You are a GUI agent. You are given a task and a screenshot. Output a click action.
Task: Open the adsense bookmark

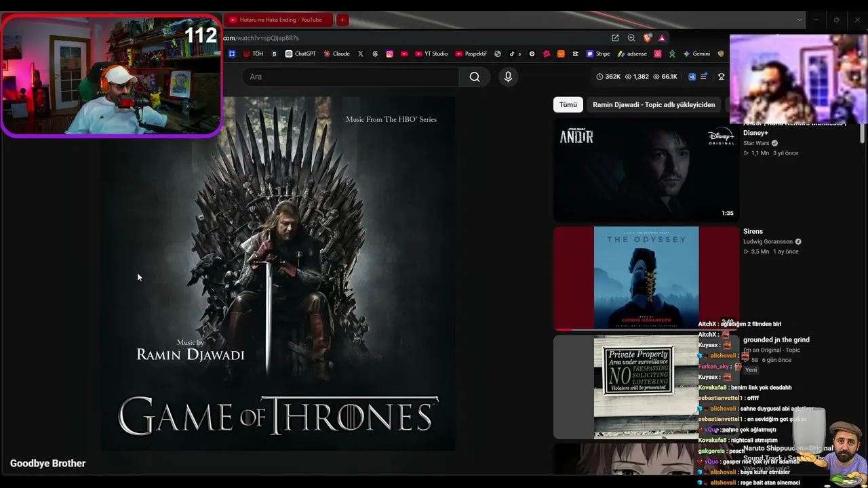632,54
